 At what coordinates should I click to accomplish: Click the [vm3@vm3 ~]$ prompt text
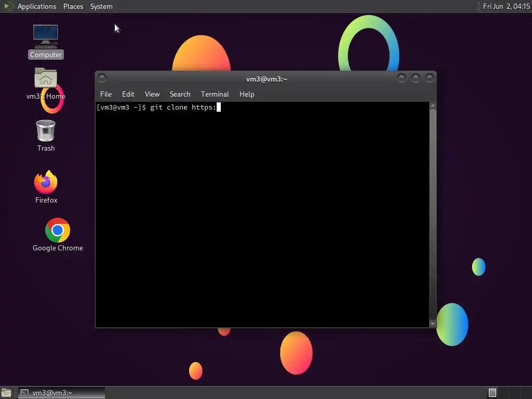click(121, 107)
